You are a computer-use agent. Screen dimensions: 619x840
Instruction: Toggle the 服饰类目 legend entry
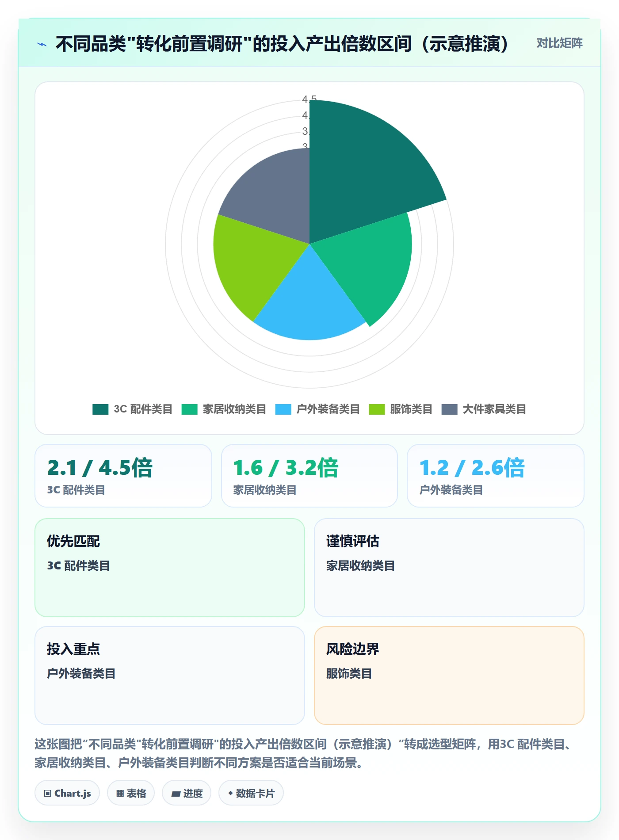point(401,409)
